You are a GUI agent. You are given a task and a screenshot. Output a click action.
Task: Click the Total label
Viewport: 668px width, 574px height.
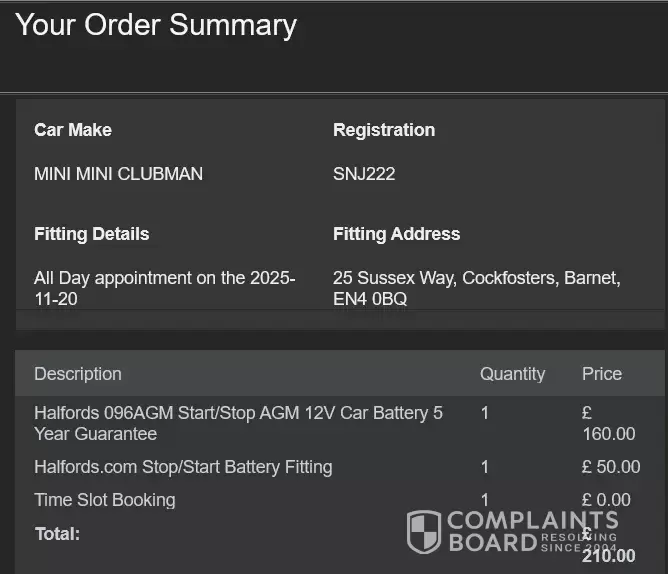[57, 534]
